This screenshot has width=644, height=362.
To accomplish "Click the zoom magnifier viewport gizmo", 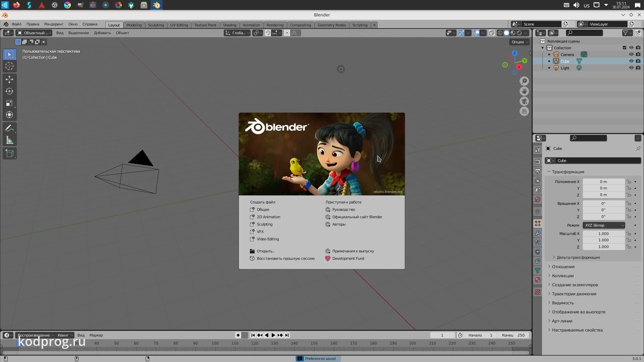I will (x=524, y=81).
